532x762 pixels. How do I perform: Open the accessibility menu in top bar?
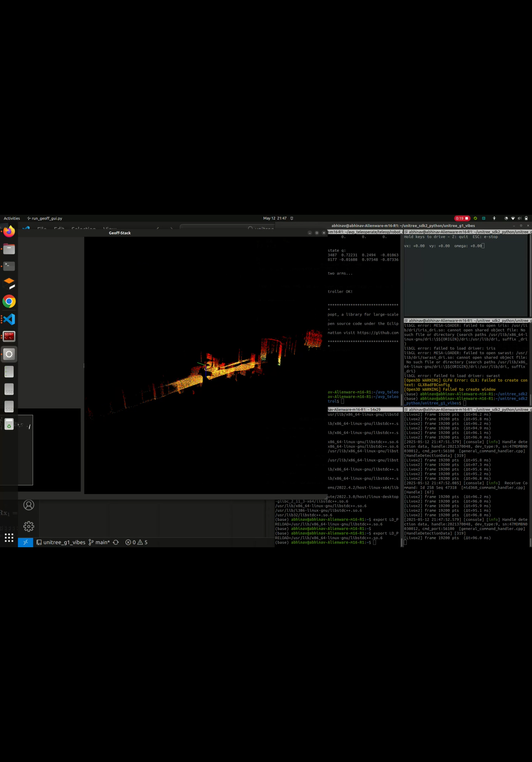(494, 218)
